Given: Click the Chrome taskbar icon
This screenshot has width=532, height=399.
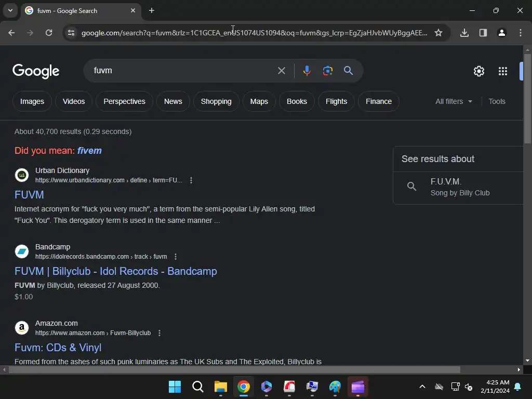Looking at the screenshot, I should pos(243,387).
